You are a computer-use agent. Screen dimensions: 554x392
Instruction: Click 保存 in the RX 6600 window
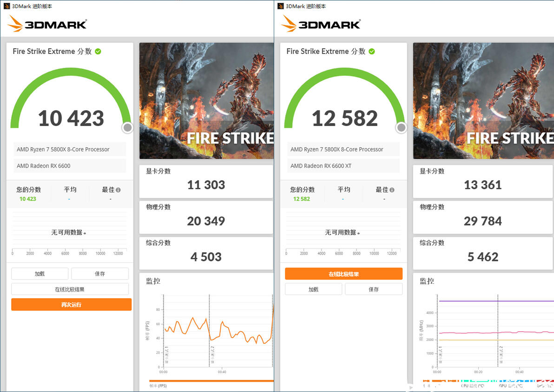[100, 274]
